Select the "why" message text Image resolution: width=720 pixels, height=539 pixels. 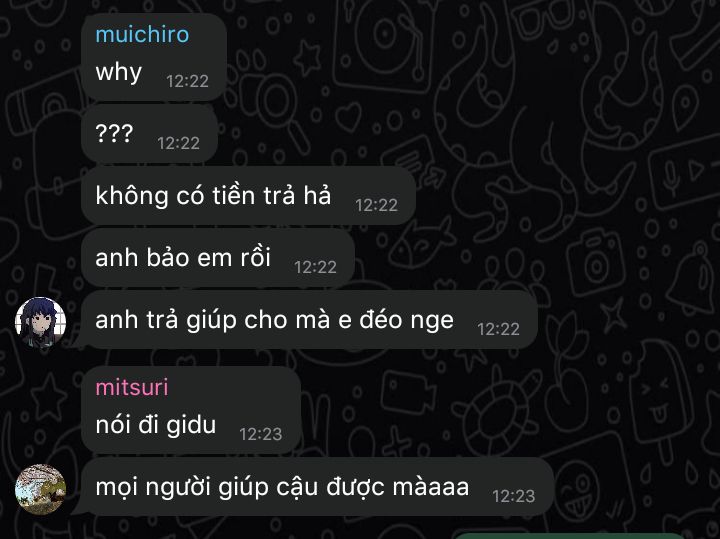[x=118, y=72]
